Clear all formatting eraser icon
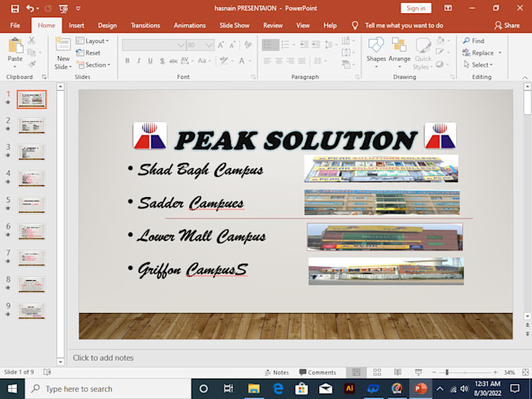 coord(248,45)
